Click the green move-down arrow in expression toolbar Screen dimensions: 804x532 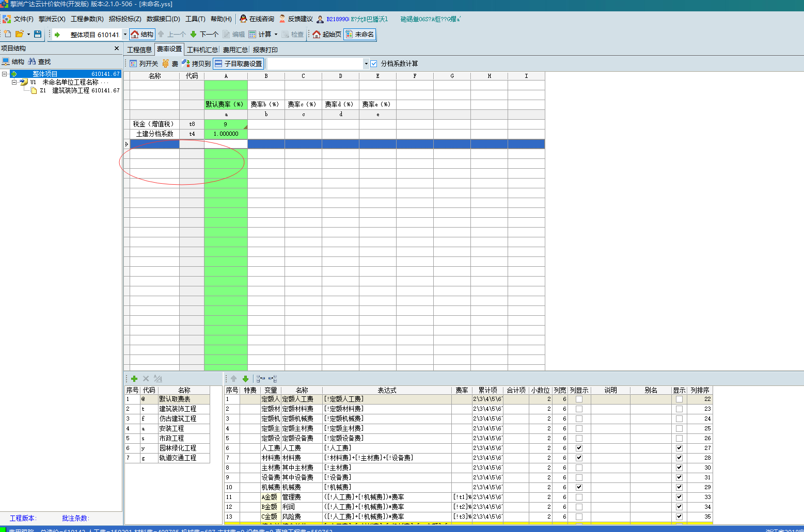pos(245,379)
